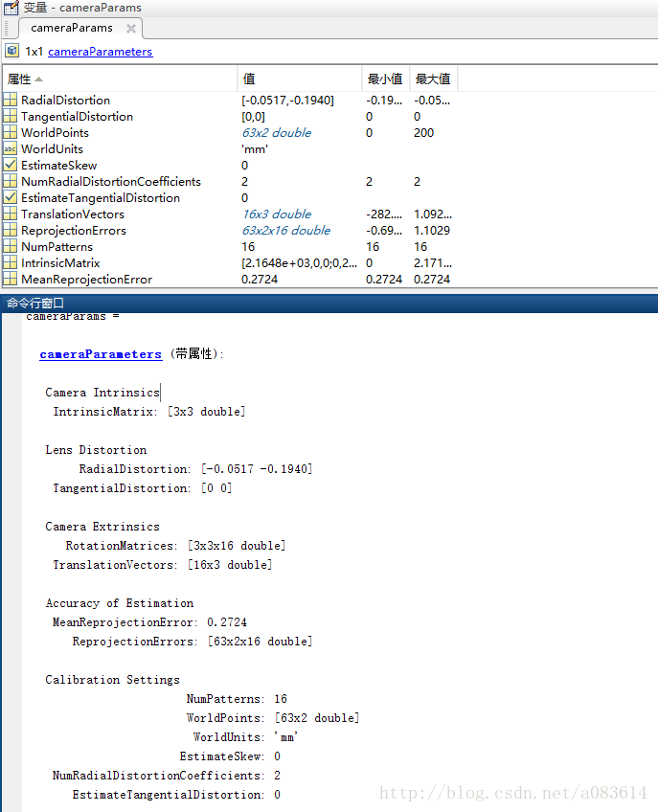This screenshot has width=658, height=812.
Task: Open the 63x2x16 double ReprojectionErrors value
Action: 286,231
